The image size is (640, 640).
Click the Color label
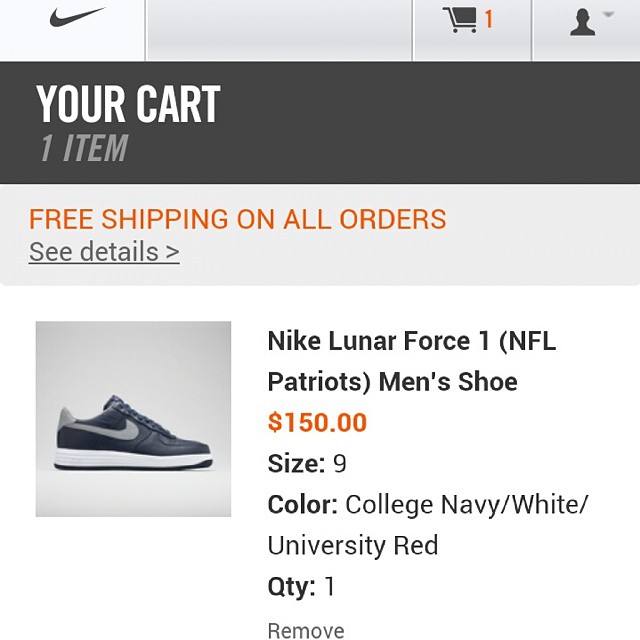point(302,505)
